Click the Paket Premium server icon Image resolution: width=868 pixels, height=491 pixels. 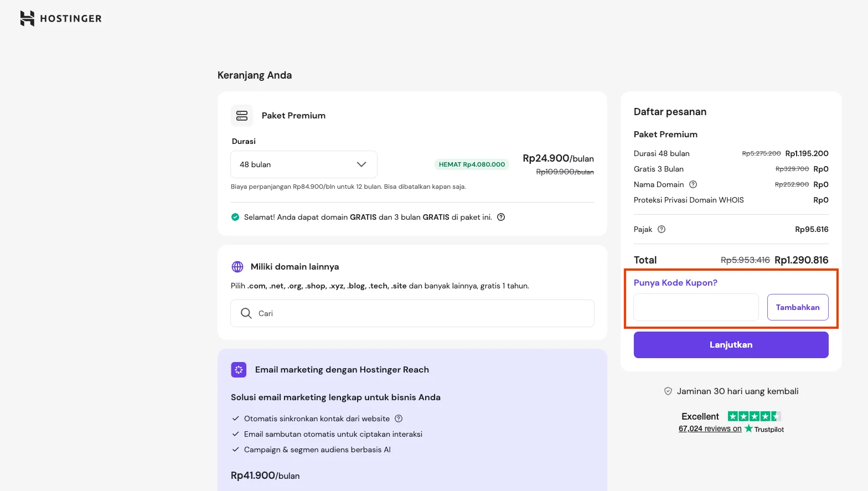[x=242, y=116]
